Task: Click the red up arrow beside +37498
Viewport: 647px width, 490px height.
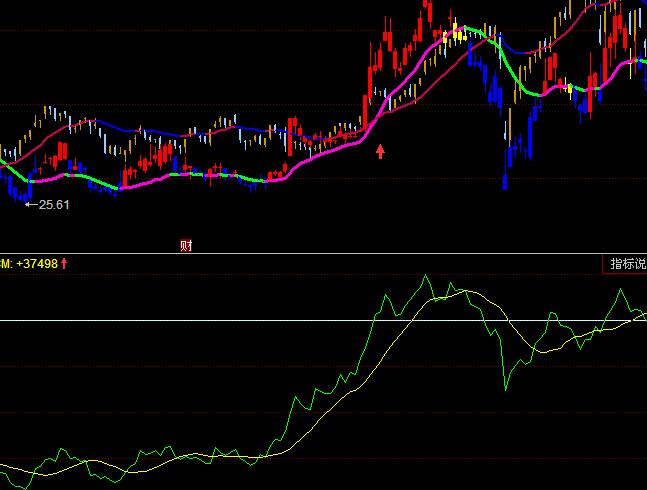Action: click(x=64, y=263)
